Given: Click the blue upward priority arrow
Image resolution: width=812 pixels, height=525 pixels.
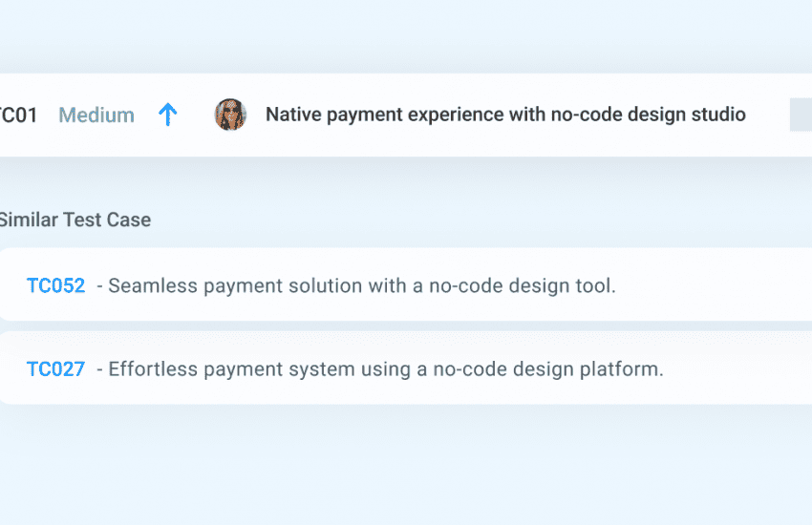Looking at the screenshot, I should click(x=168, y=115).
